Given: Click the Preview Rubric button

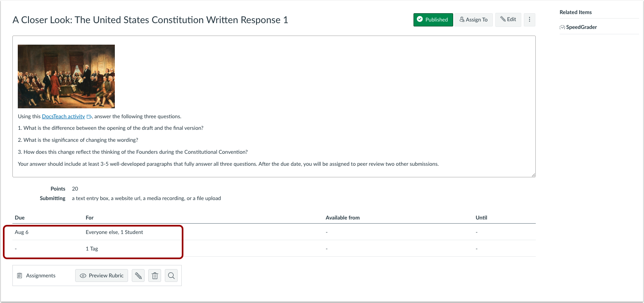Looking at the screenshot, I should tap(102, 276).
